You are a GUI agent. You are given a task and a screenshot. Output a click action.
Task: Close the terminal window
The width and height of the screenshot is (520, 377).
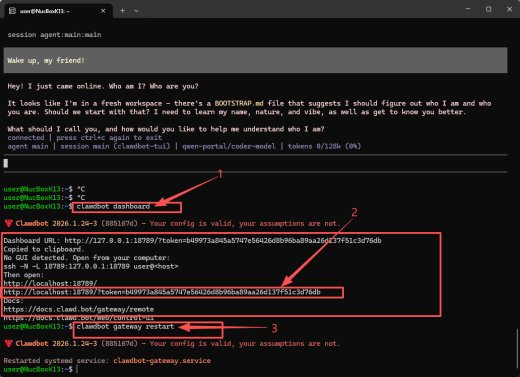(x=509, y=9)
